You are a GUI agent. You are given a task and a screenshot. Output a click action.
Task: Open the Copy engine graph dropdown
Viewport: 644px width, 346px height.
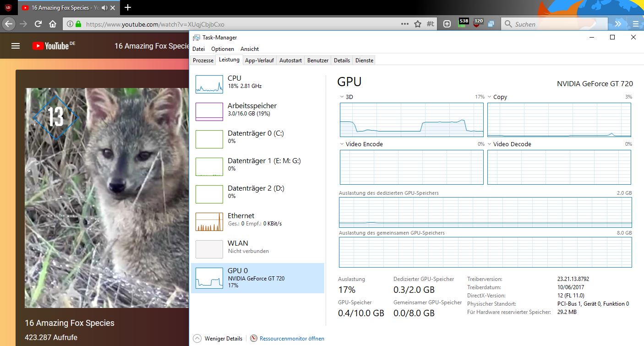pos(490,97)
